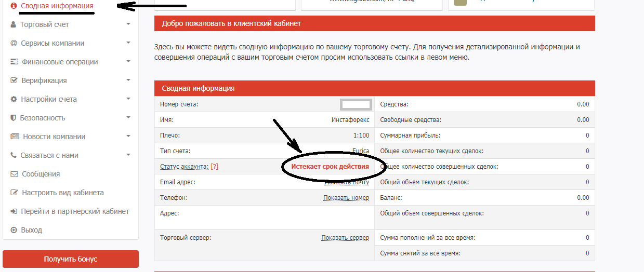Image resolution: width=644 pixels, height=272 pixels.
Task: Click the shield icon for Безопасность
Action: tap(14, 118)
